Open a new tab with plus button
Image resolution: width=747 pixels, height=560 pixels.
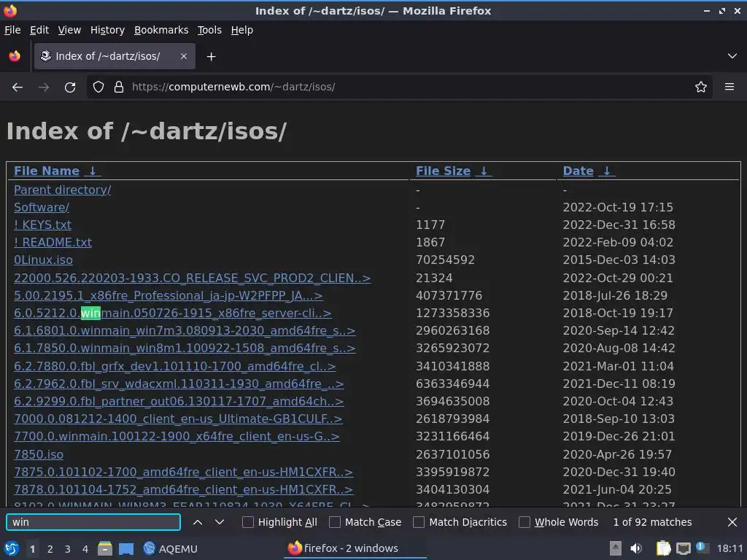coord(211,57)
